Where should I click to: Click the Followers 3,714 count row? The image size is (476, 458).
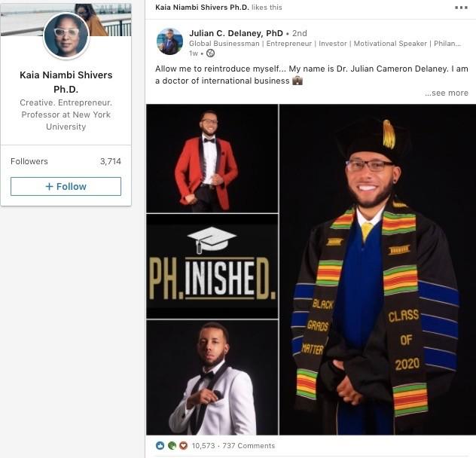(66, 161)
